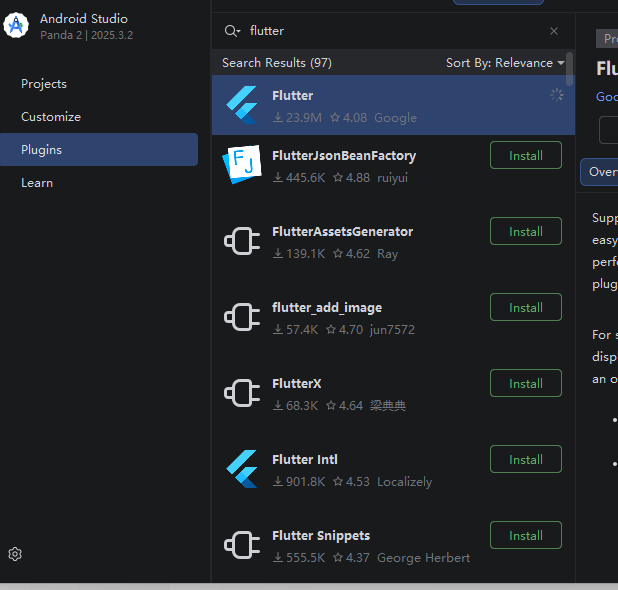Focus the plugin search field
Viewport: 618px width, 590px height.
(394, 31)
